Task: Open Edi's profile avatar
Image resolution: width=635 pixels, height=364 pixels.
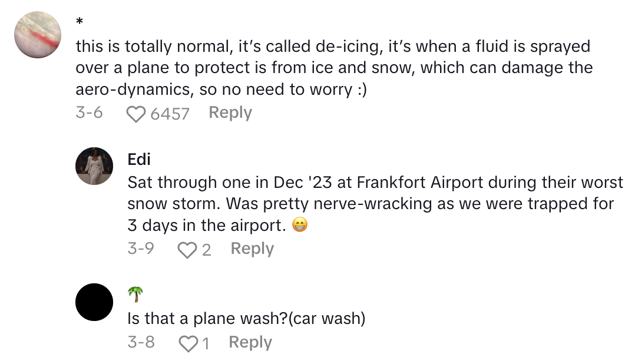Action: 94,166
